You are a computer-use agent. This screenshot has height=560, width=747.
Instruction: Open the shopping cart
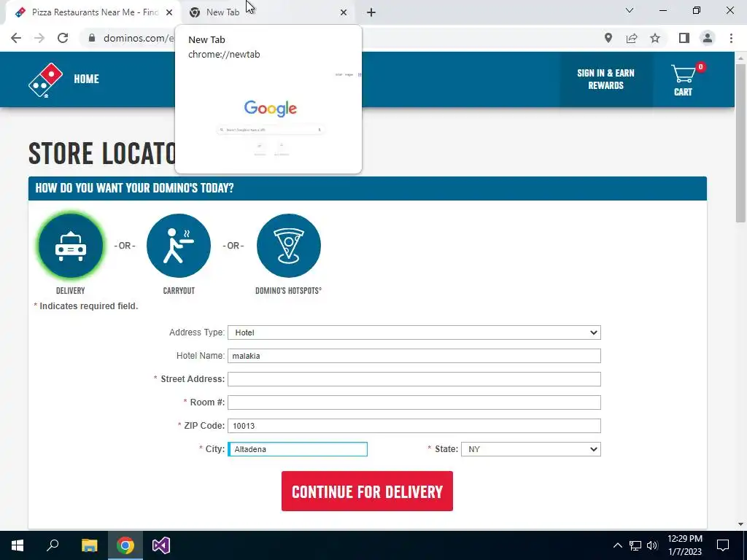pos(684,80)
